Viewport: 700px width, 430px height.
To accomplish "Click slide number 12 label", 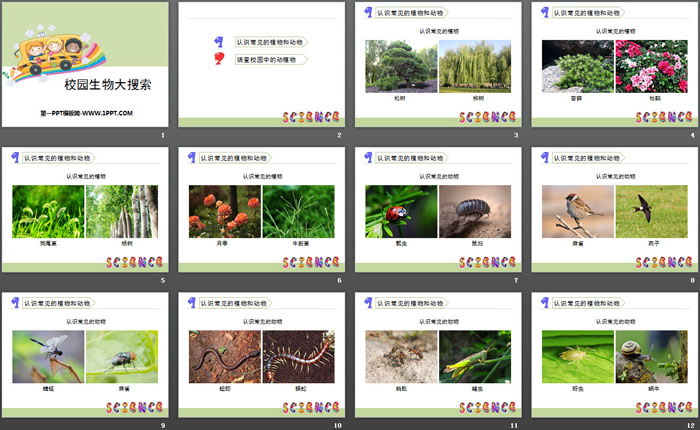I will [691, 426].
